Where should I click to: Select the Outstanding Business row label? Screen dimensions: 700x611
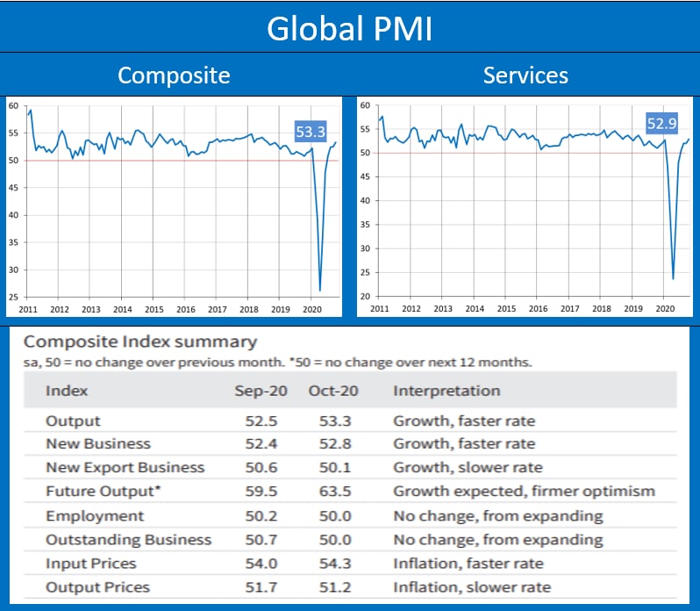tap(128, 539)
